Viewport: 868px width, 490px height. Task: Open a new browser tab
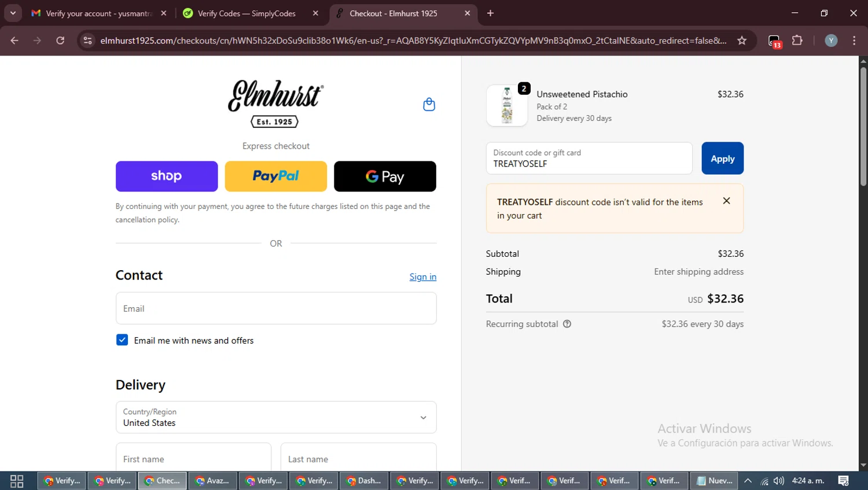(x=490, y=13)
